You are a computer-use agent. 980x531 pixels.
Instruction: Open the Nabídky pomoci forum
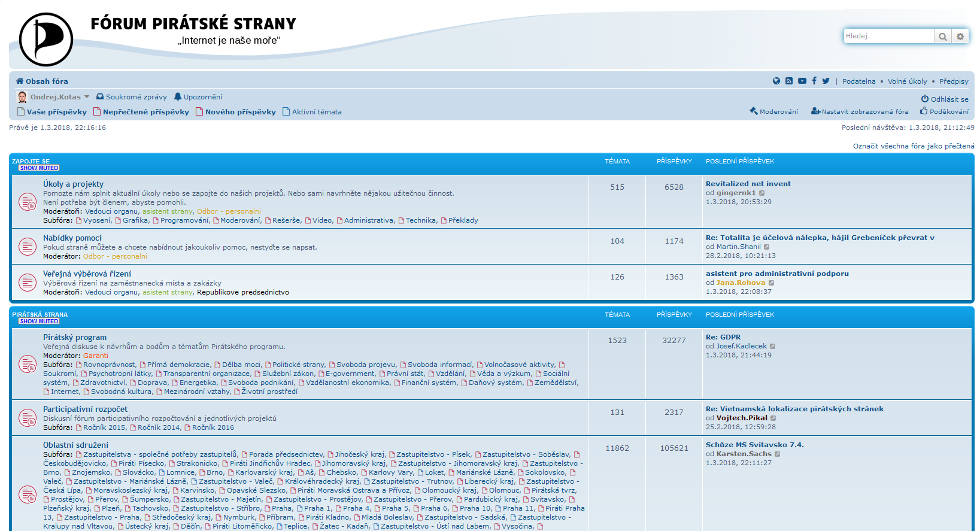(72, 238)
